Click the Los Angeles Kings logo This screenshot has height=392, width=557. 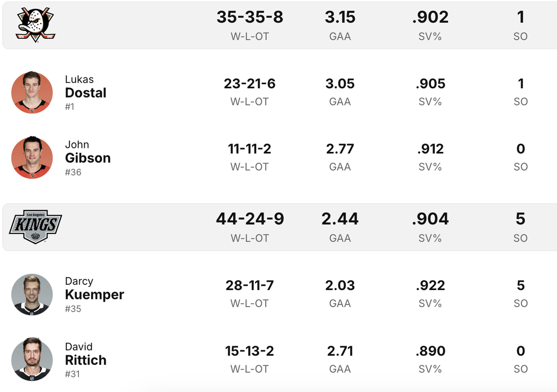36,226
